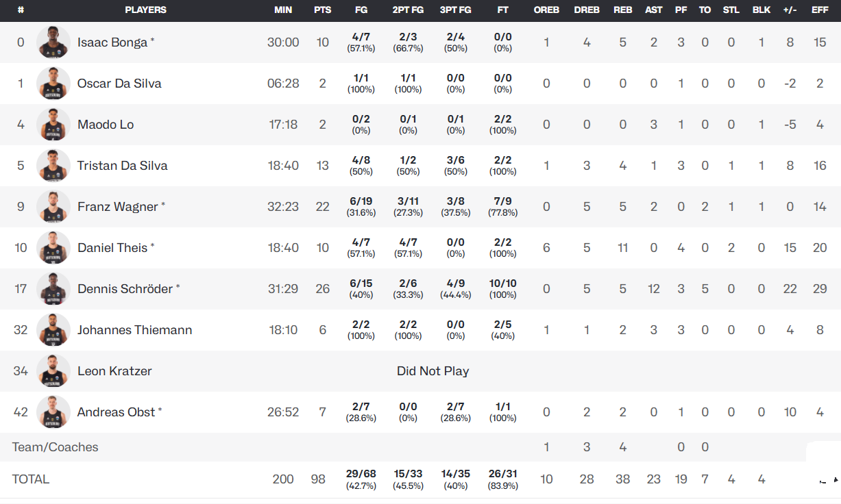Click the Franz Wagner name link
Image resolution: width=841 pixels, height=504 pixels.
(117, 207)
